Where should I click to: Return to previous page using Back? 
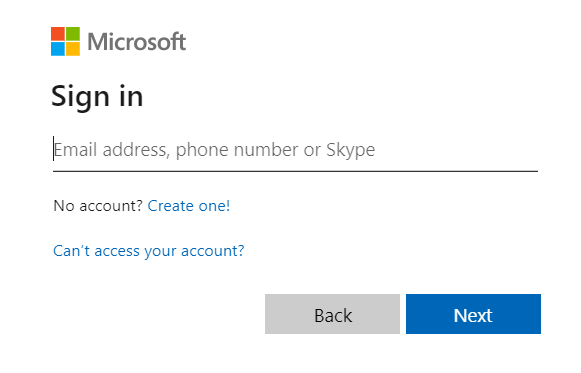[x=332, y=314]
